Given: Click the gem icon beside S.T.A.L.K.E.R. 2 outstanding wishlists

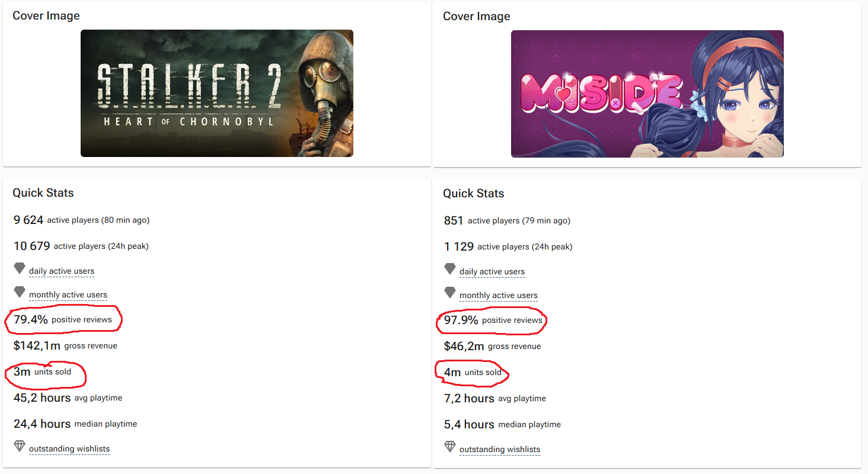Looking at the screenshot, I should point(20,446).
